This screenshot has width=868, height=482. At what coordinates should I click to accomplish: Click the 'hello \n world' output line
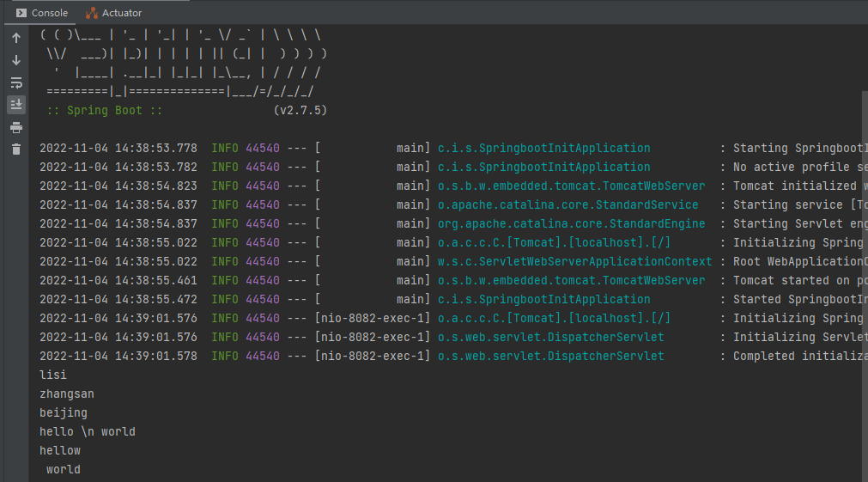point(88,431)
